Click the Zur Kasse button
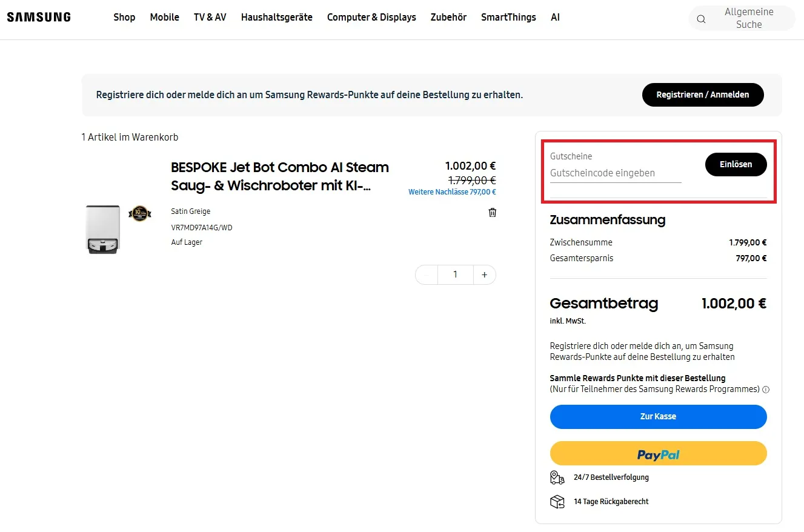Image resolution: width=804 pixels, height=532 pixels. point(658,416)
